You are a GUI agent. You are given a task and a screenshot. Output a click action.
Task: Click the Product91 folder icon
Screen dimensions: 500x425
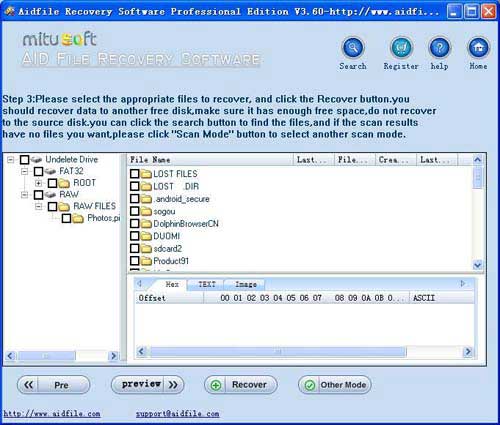pyautogui.click(x=146, y=261)
